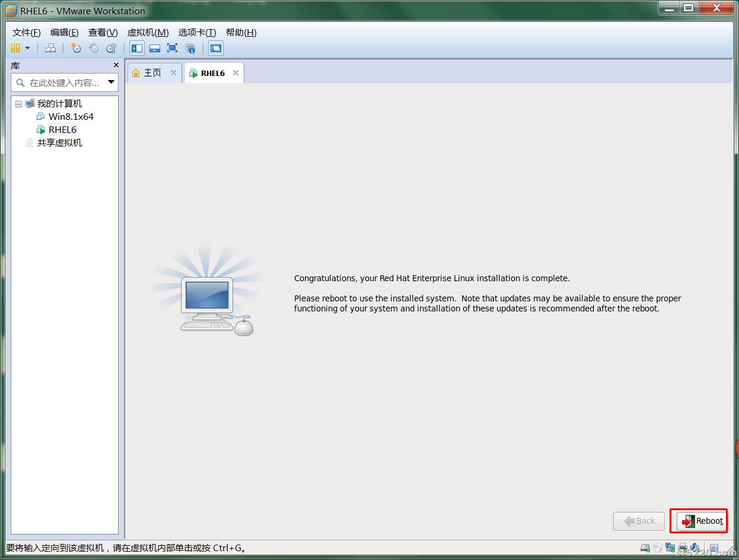Click the sound card status bar icon

tap(695, 548)
